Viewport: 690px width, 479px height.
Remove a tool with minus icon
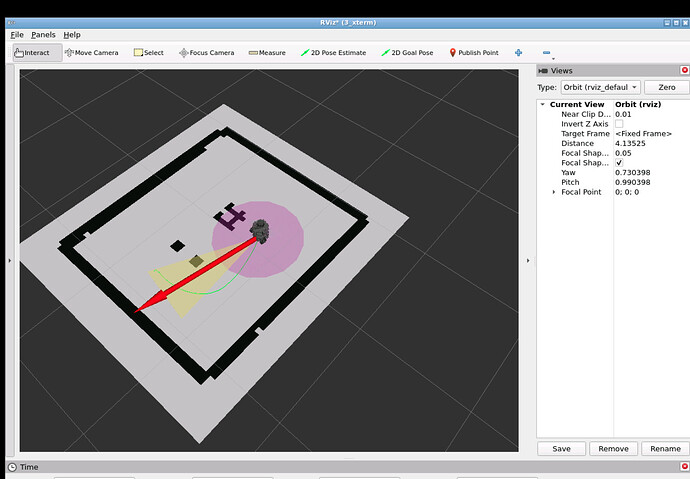click(x=546, y=53)
